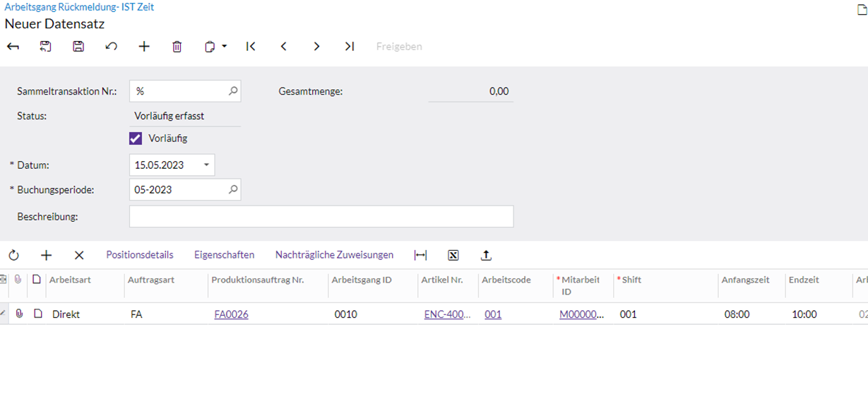Go to the last record
The image size is (868, 397).
(x=350, y=47)
